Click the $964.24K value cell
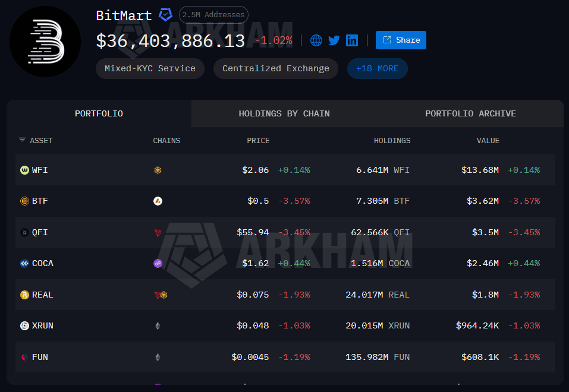 click(x=477, y=325)
